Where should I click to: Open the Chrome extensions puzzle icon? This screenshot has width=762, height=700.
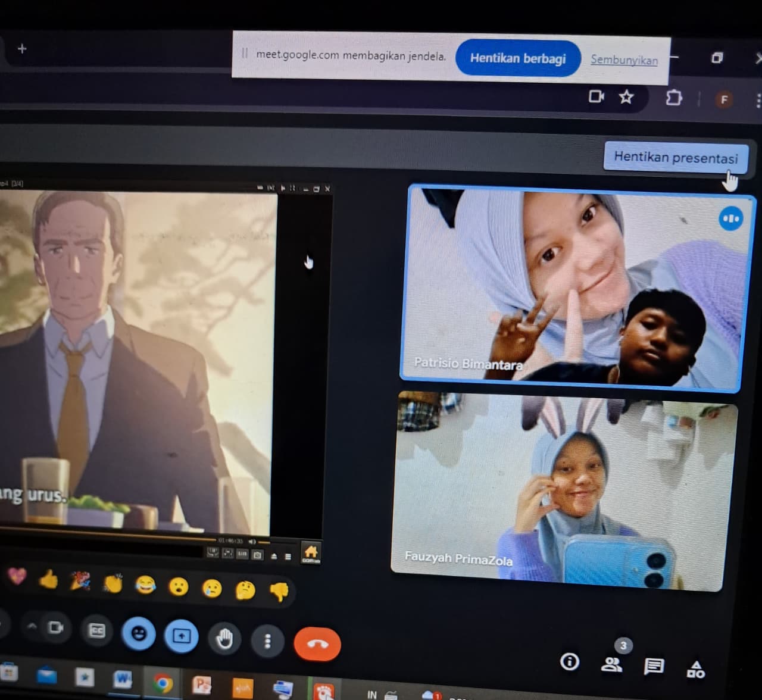tap(673, 98)
